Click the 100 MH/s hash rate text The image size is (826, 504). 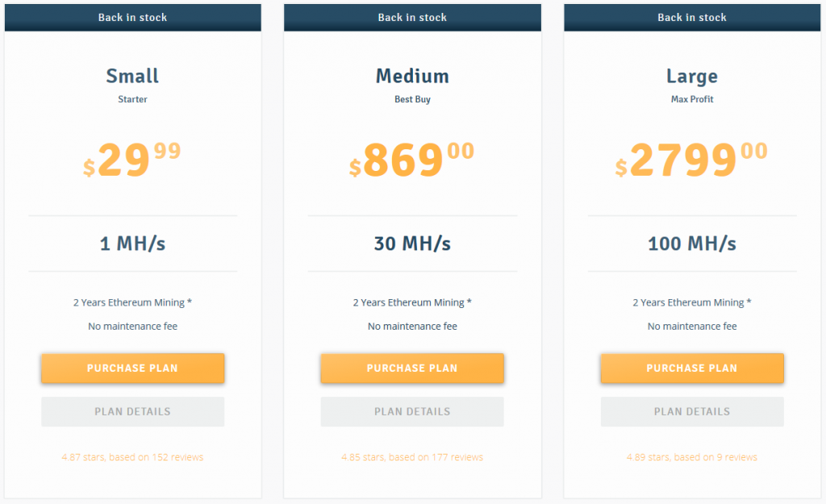pos(692,244)
